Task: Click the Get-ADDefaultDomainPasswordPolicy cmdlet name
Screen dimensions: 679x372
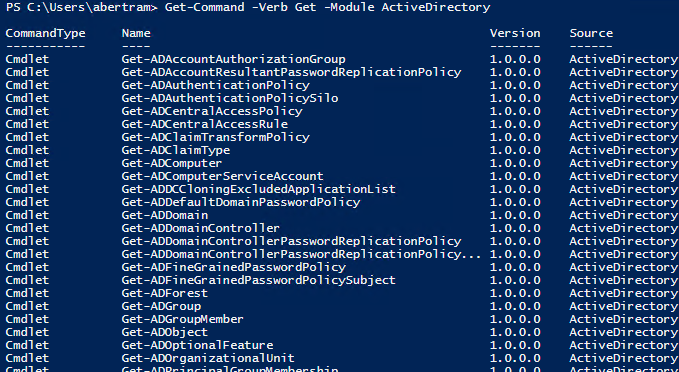Action: tap(241, 202)
